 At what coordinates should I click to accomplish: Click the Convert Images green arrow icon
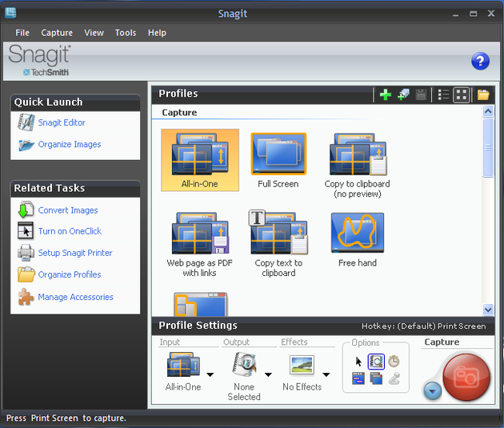26,210
